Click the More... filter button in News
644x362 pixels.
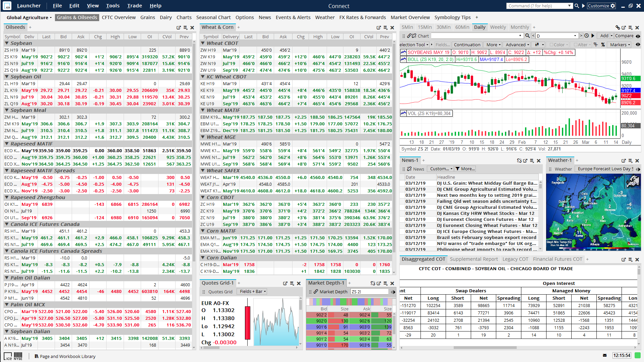click(x=465, y=169)
